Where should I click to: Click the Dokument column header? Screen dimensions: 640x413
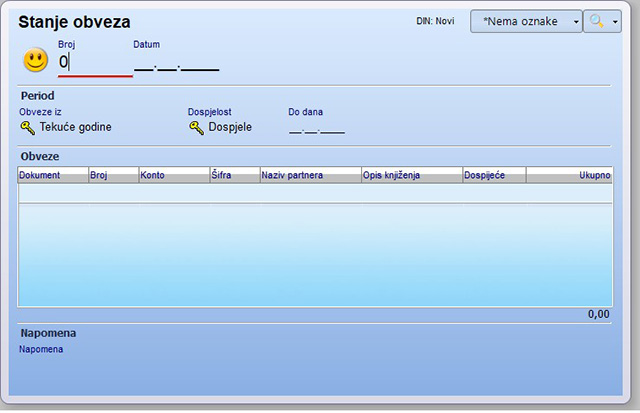point(53,175)
